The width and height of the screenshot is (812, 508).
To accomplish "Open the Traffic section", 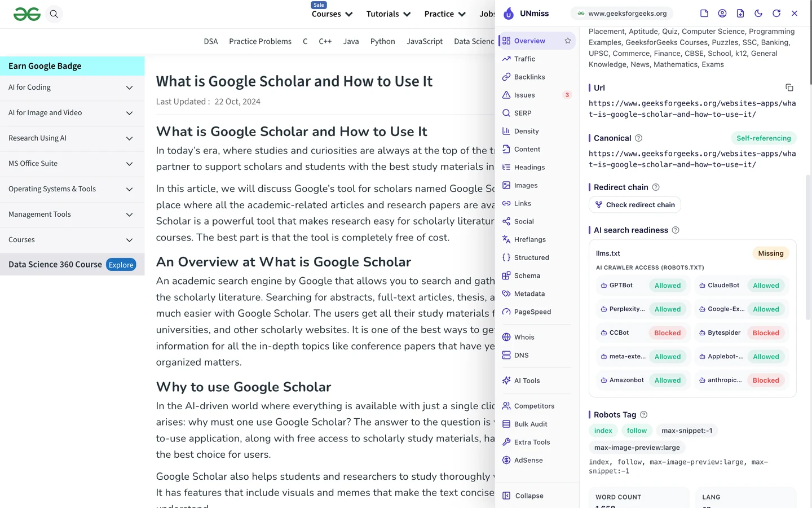I will point(537,59).
